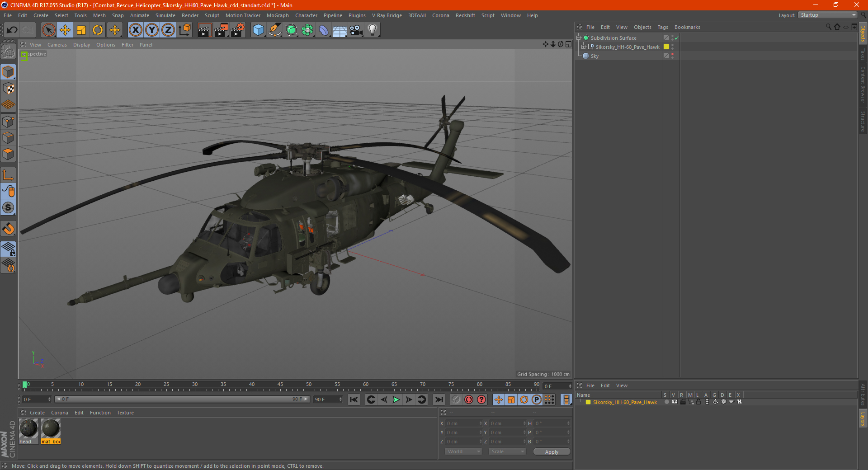Open the material manager Texture menu

click(x=125, y=413)
